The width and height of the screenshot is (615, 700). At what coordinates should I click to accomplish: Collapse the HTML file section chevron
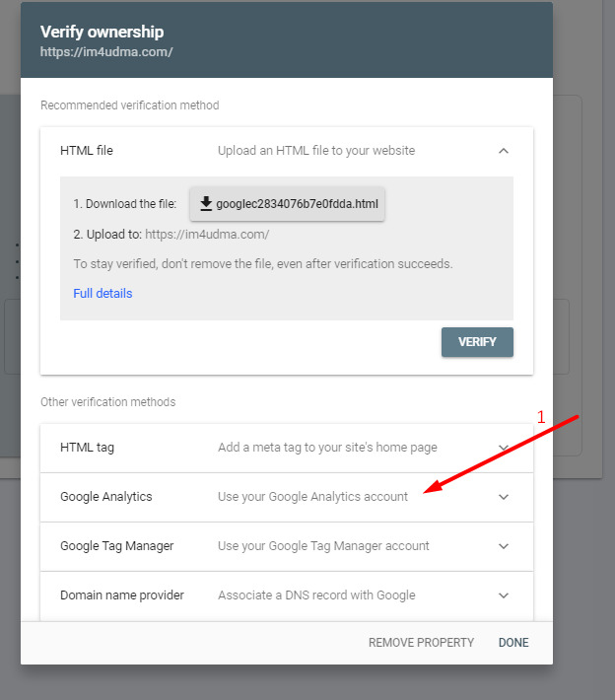point(504,151)
